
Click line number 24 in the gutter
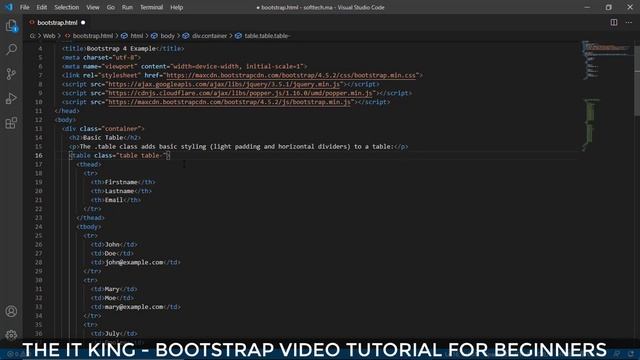[x=38, y=227]
